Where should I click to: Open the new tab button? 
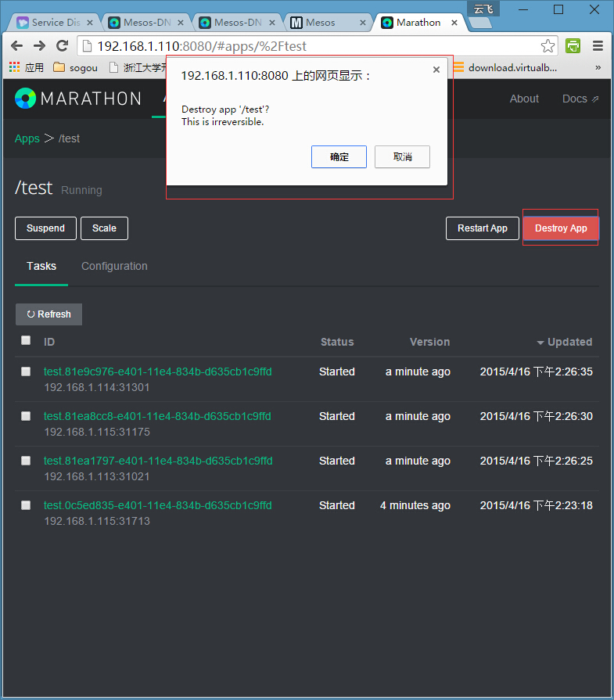[x=480, y=23]
